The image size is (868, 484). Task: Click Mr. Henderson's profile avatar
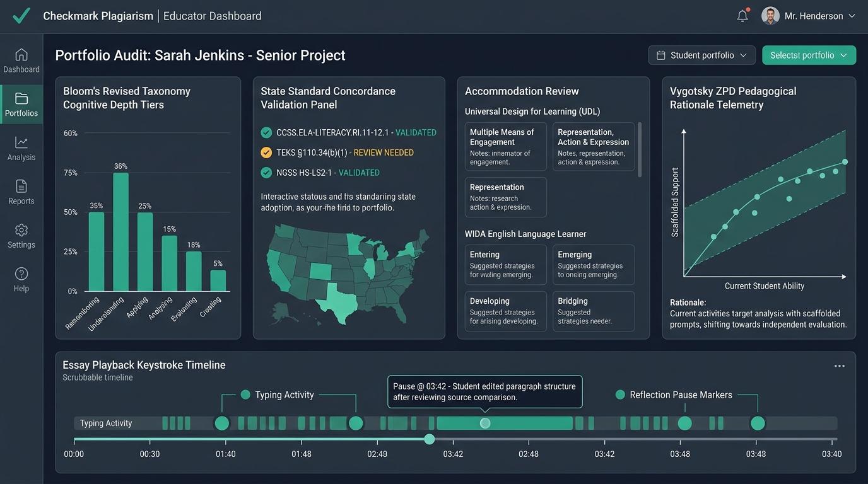pyautogui.click(x=770, y=16)
